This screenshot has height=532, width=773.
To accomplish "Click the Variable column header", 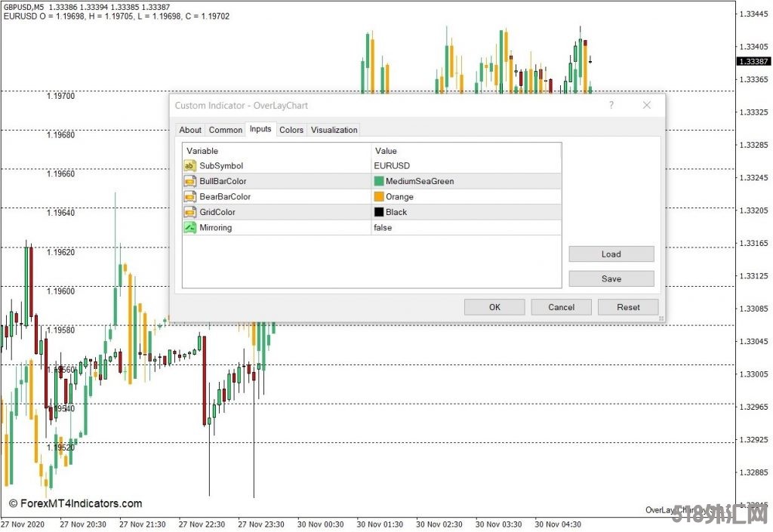I will tap(202, 151).
